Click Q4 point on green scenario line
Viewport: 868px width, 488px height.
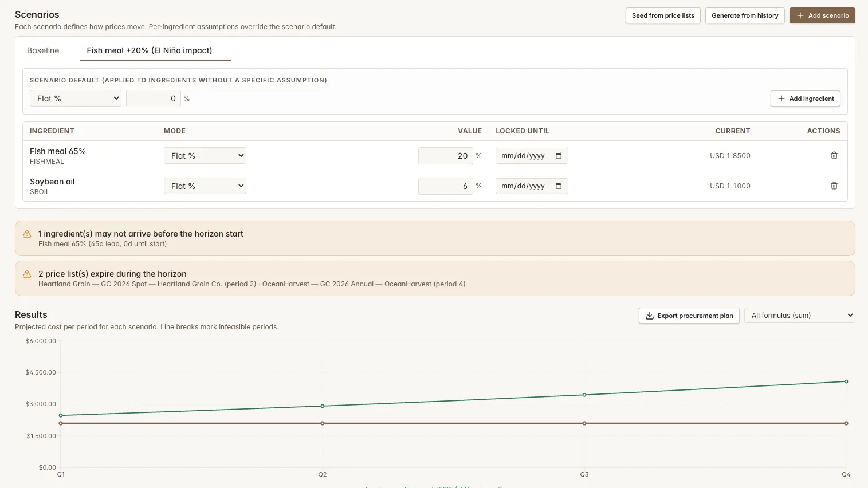846,381
